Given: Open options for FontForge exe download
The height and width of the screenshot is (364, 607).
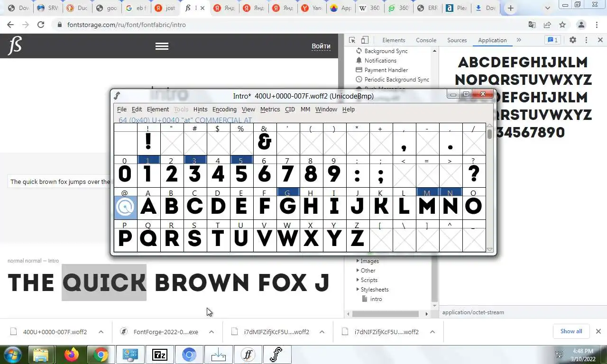Looking at the screenshot, I should coord(212,332).
